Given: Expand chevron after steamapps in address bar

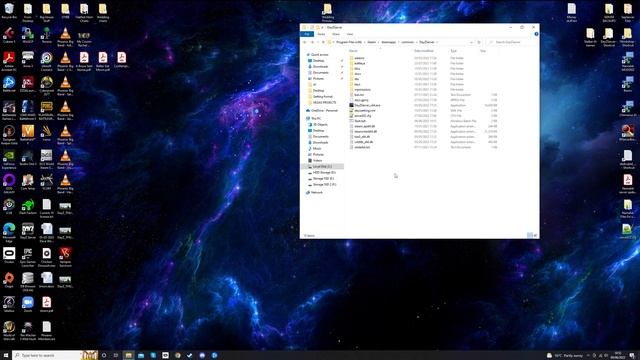Looking at the screenshot, I should tap(399, 42).
